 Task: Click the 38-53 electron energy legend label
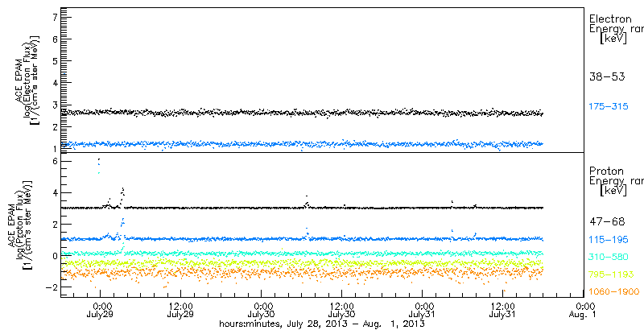point(607,76)
